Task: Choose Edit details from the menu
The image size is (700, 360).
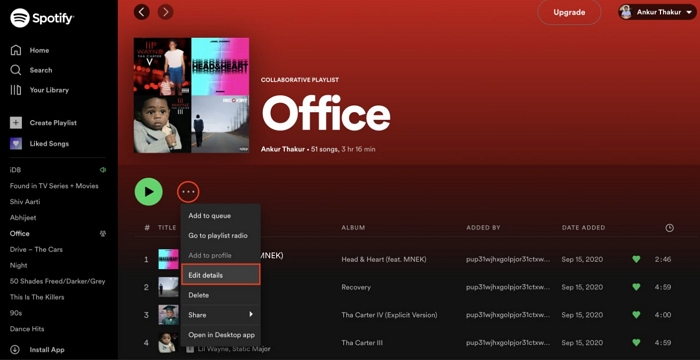Action: click(x=221, y=275)
